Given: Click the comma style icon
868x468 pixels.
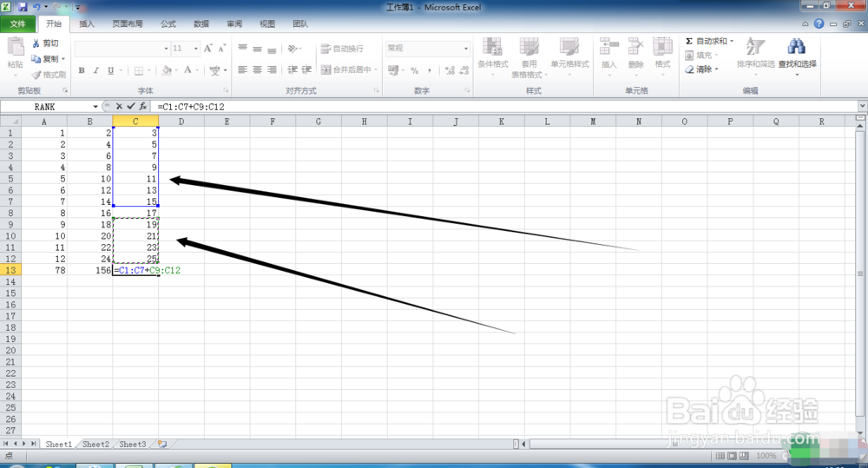Looking at the screenshot, I should pos(430,70).
